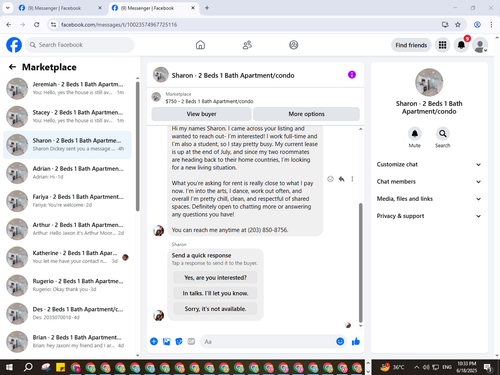Screen dimensions: 500x375
Task: Choose a sticker from the sticker icon
Action: pos(179,341)
